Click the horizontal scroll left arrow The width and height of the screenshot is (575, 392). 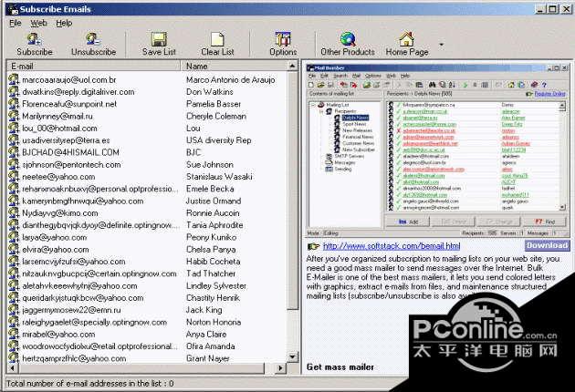point(12,367)
